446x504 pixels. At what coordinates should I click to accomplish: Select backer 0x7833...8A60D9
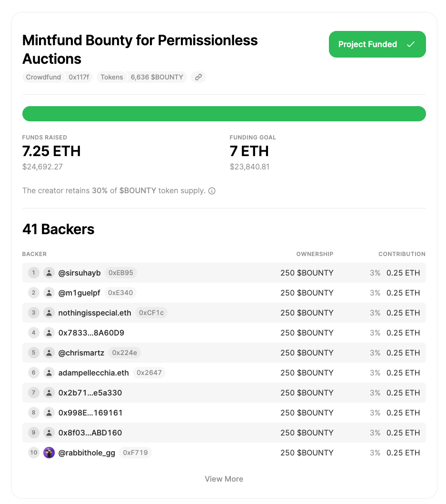91,333
